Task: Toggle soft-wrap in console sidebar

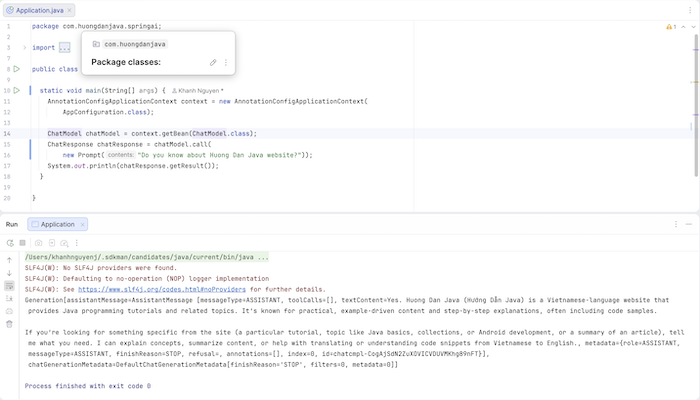Action: [x=9, y=285]
